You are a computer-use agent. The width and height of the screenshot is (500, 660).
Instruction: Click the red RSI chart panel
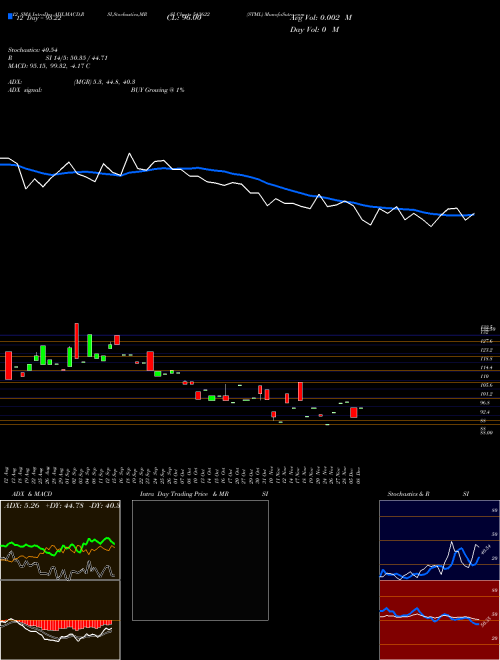pyautogui.click(x=439, y=620)
